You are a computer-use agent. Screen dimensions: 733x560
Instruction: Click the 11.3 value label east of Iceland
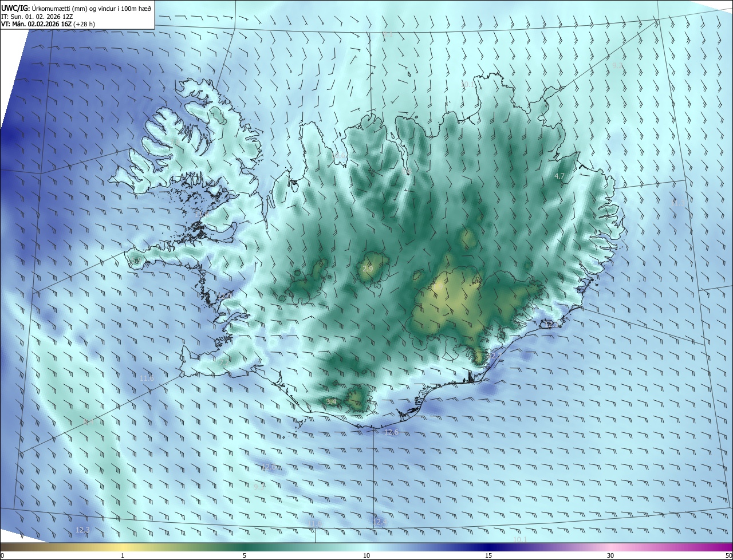point(677,202)
